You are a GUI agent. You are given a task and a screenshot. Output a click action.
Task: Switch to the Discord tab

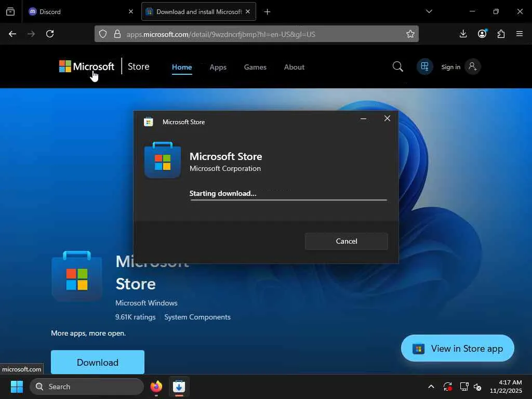coord(82,11)
